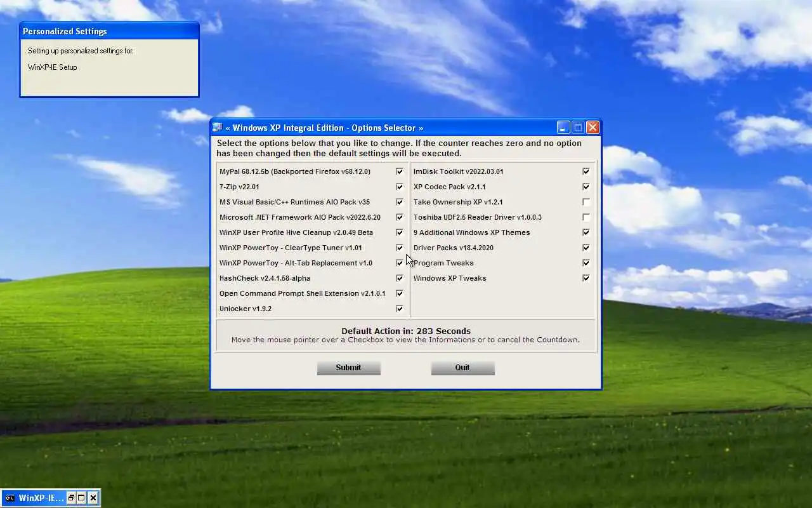Click the '7-Zip v22.01' label text
This screenshot has height=508, width=812.
239,187
